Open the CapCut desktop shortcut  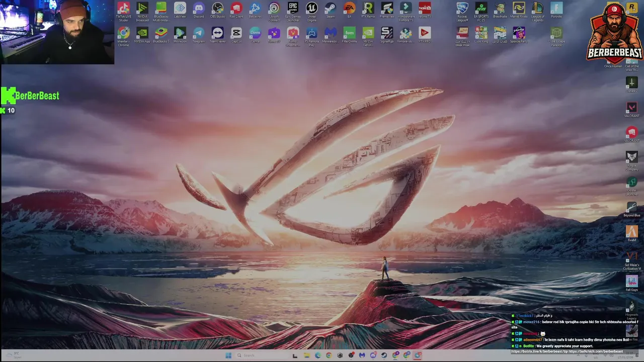pos(236,35)
